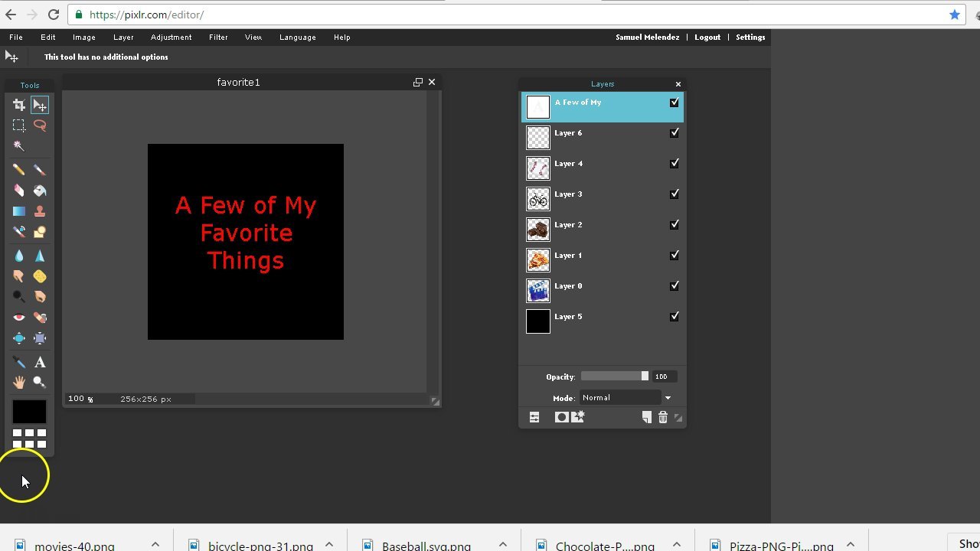Open the Settings link

click(x=750, y=37)
